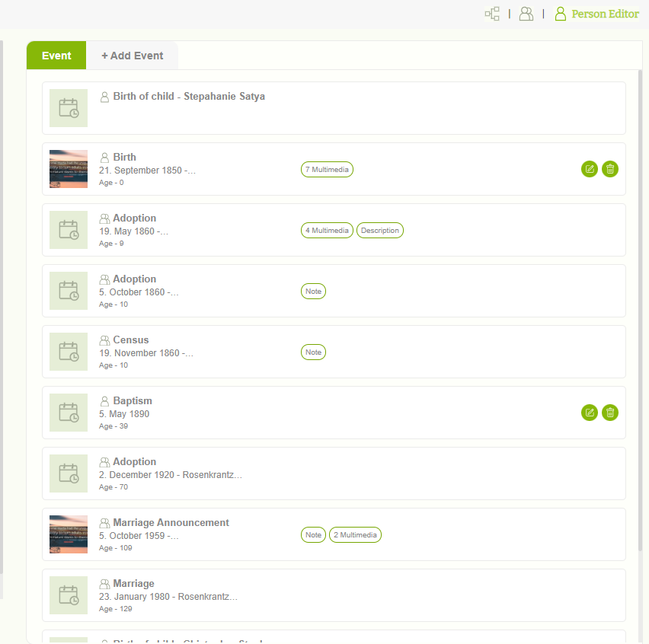649x644 pixels.
Task: Open 2 Multimedia for Marriage Announcement
Action: 355,534
